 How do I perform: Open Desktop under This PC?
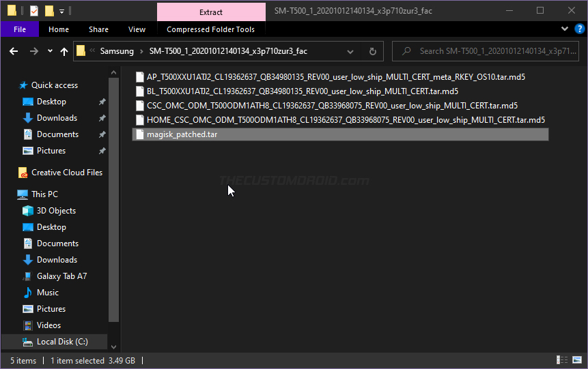[x=51, y=227]
